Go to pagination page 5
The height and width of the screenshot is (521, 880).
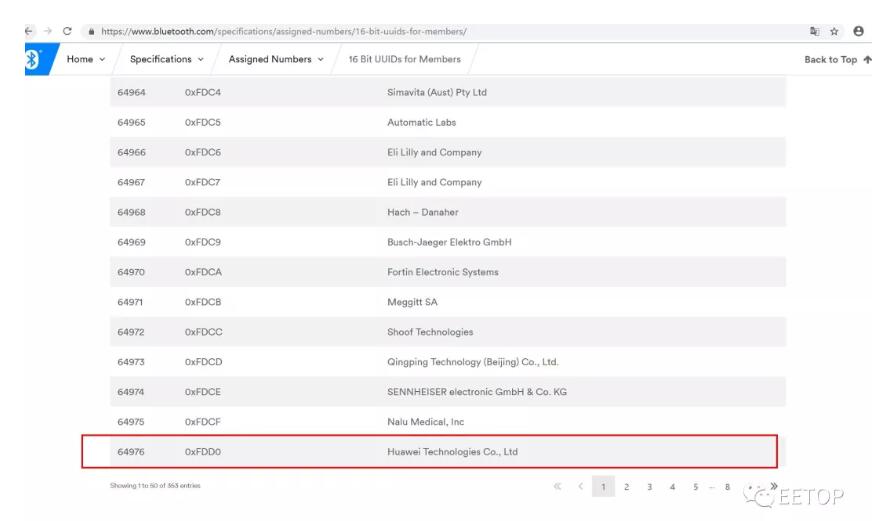coord(695,487)
